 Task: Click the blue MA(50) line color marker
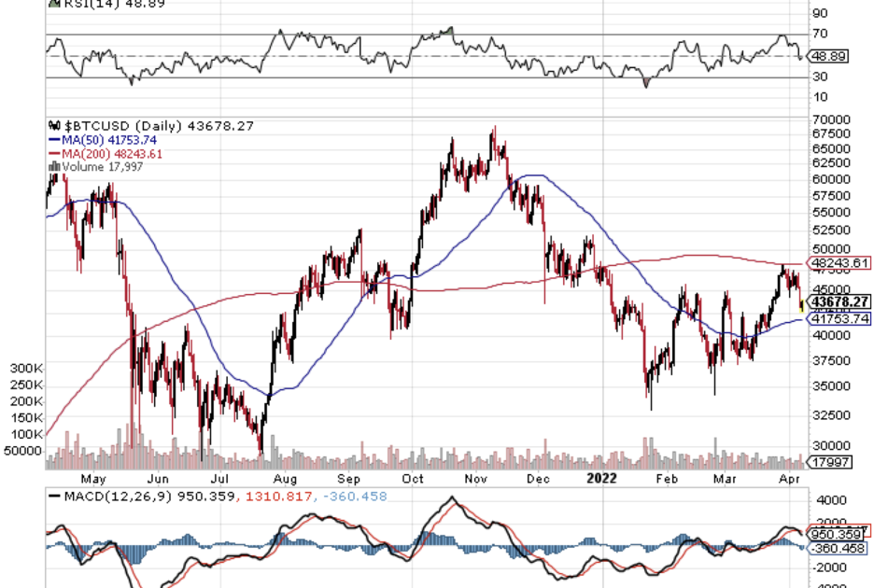(x=52, y=140)
